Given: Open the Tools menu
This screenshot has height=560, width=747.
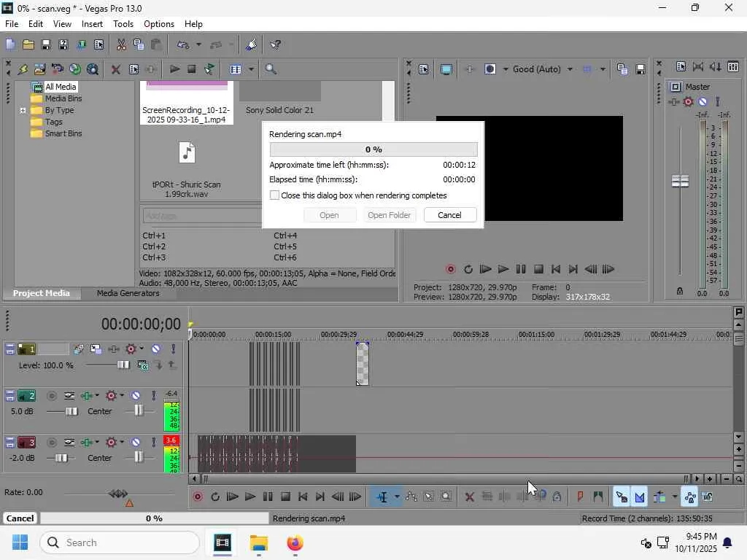Looking at the screenshot, I should coord(123,24).
